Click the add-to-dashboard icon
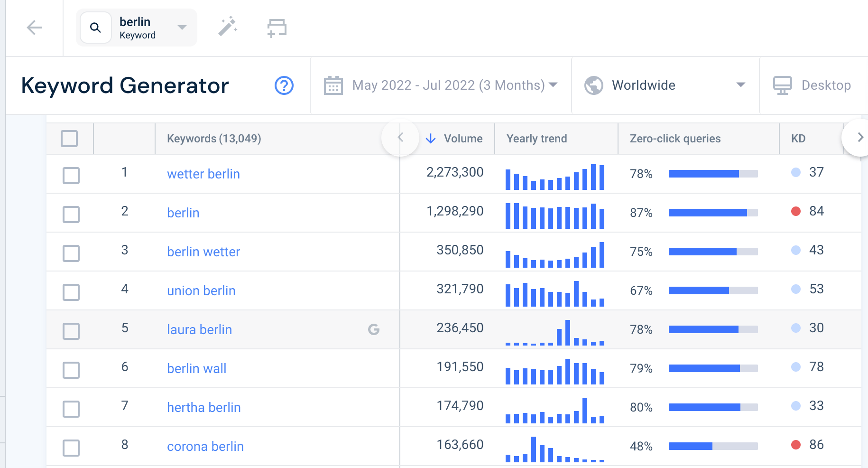868x468 pixels. tap(277, 28)
